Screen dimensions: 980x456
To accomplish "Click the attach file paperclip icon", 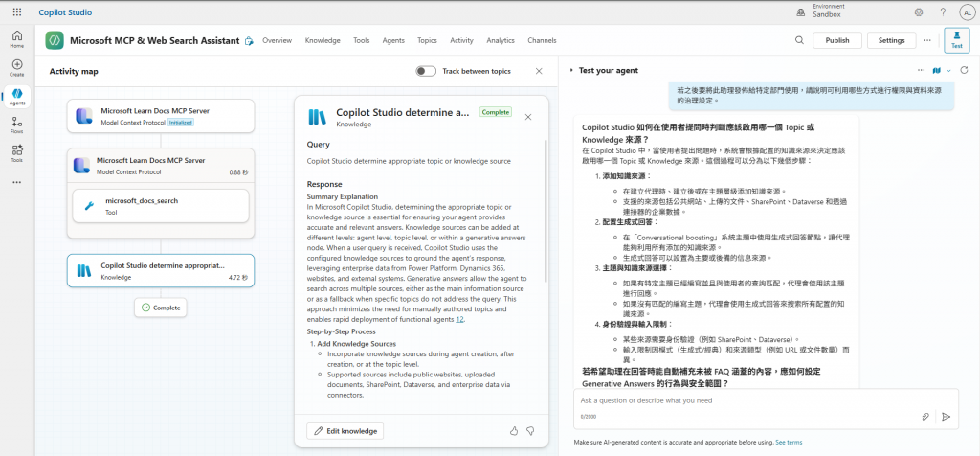I will click(x=925, y=417).
